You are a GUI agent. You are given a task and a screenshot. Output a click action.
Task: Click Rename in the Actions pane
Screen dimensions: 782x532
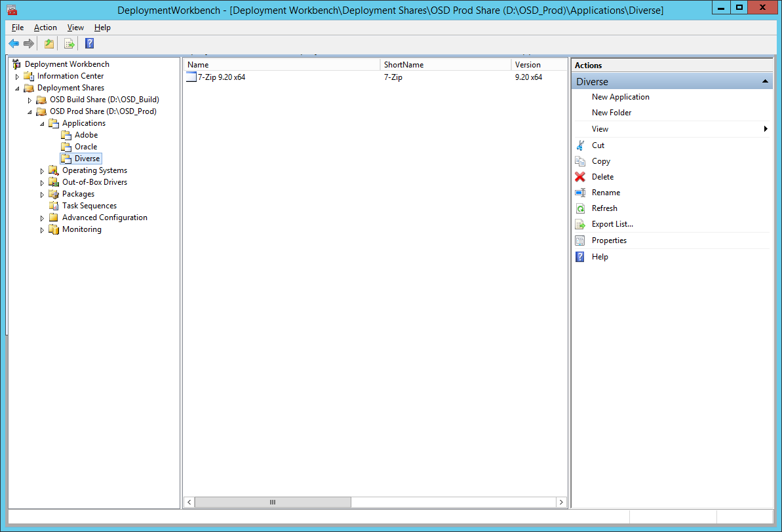pyautogui.click(x=606, y=193)
